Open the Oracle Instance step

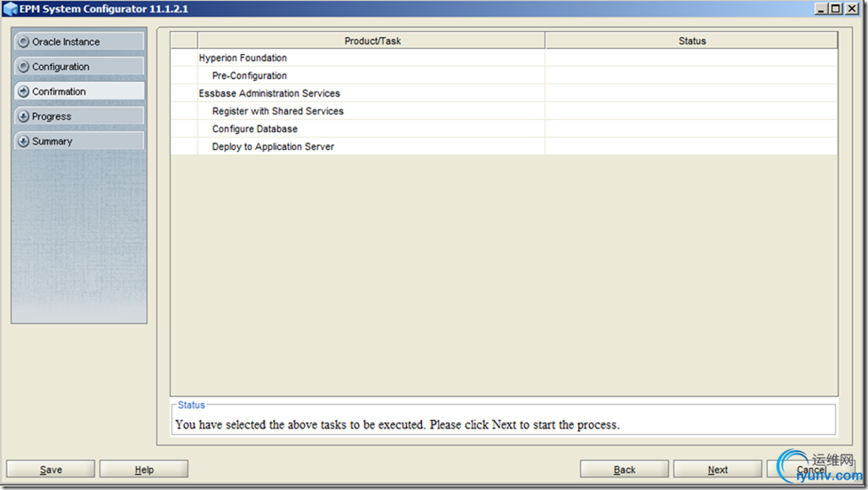79,42
